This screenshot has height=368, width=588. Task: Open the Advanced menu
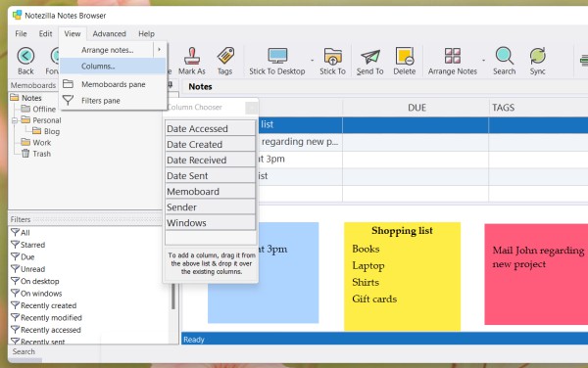[109, 33]
